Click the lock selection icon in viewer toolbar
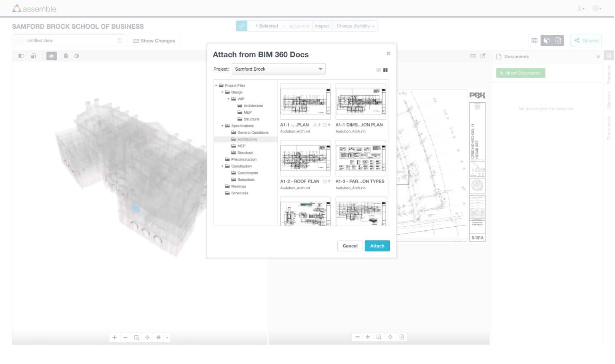Image resolution: width=615 pixels, height=364 pixels. pos(66,56)
